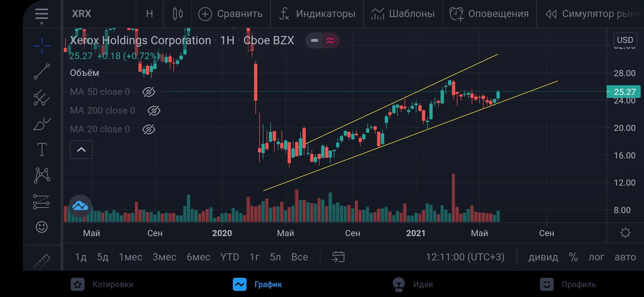This screenshot has height=297, width=644.
Task: Open the candlestick chart style selector
Action: (178, 14)
